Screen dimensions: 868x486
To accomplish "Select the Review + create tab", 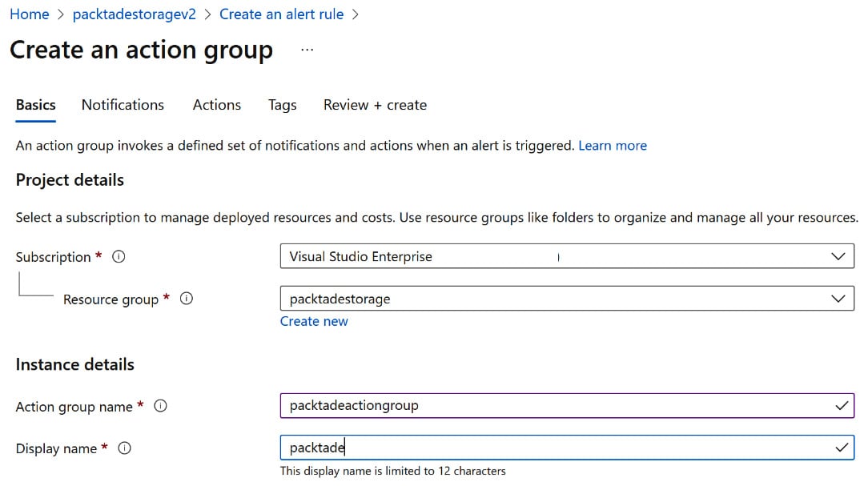I will pos(375,105).
